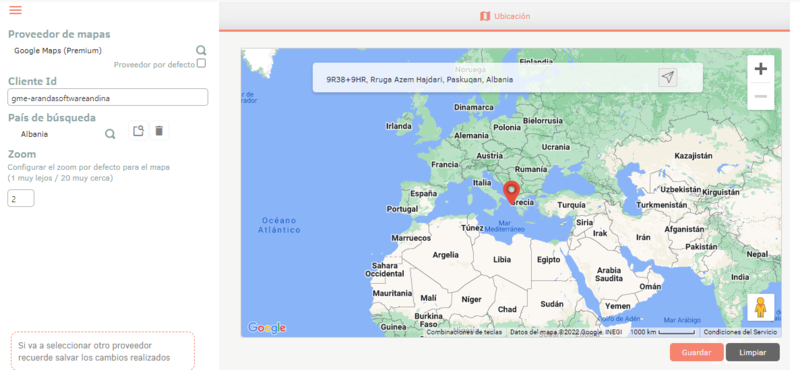This screenshot has width=800, height=370.
Task: Click the location arrow in the map search
Action: point(668,78)
